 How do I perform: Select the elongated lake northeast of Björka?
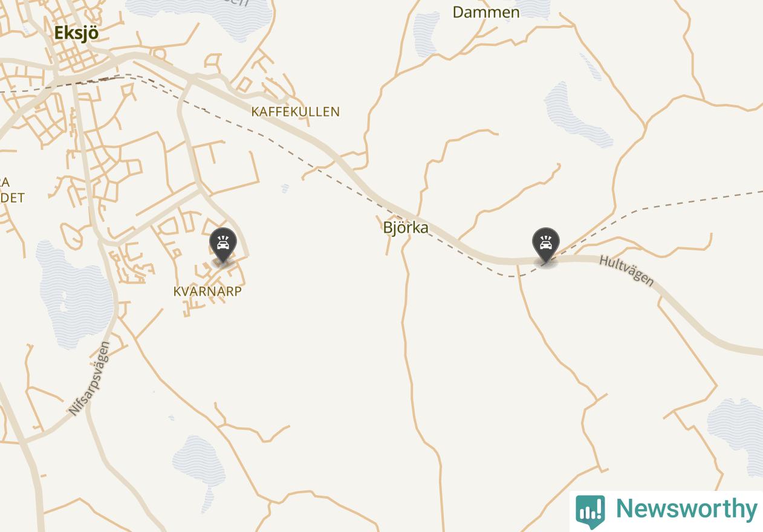(x=577, y=115)
